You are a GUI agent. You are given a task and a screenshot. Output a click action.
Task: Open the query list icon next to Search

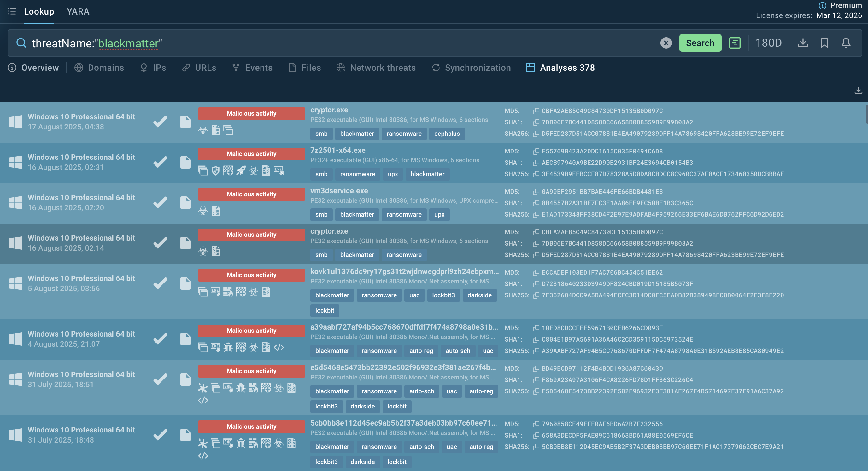(735, 43)
